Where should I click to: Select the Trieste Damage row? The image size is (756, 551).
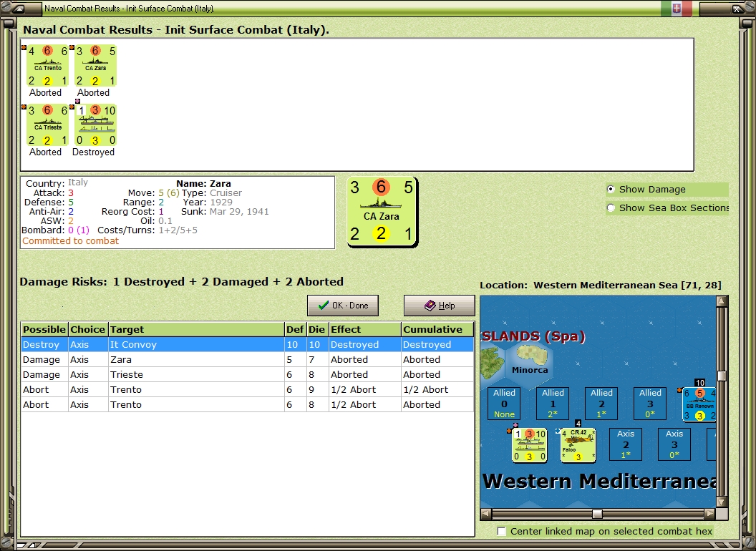pos(247,374)
